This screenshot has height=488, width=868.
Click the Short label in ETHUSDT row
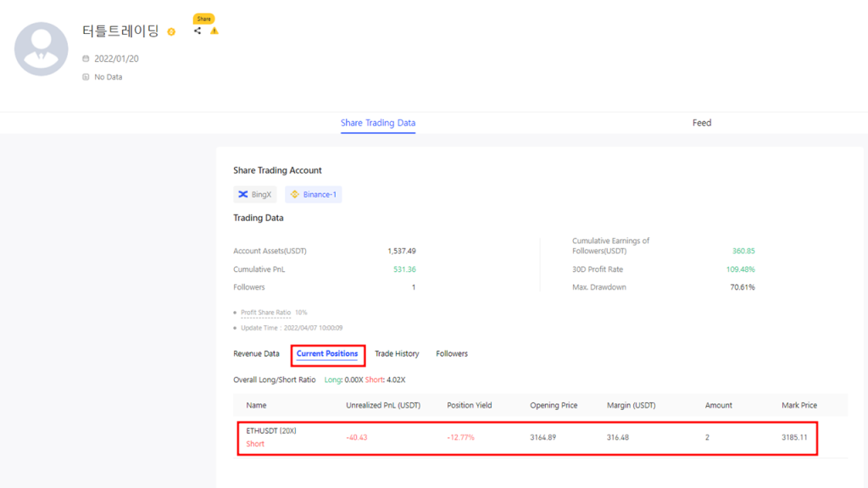[x=255, y=444]
